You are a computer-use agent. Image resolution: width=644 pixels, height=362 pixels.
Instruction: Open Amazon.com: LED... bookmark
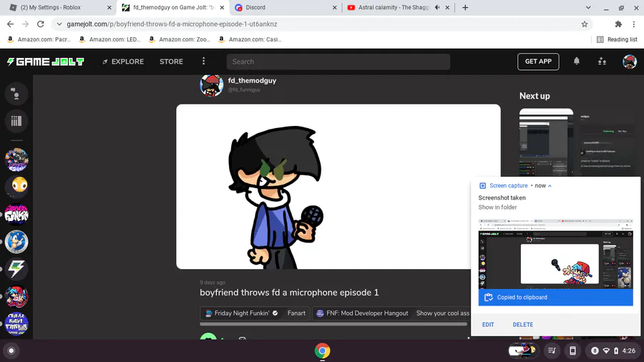point(110,39)
